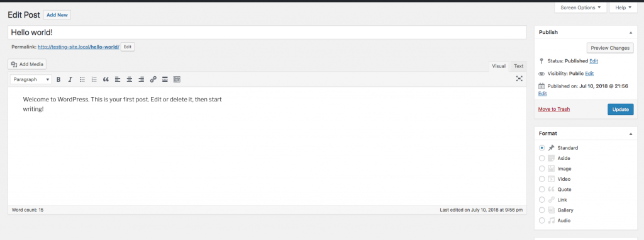This screenshot has height=240, width=644.
Task: Collapse the Publish panel
Action: pyautogui.click(x=630, y=33)
